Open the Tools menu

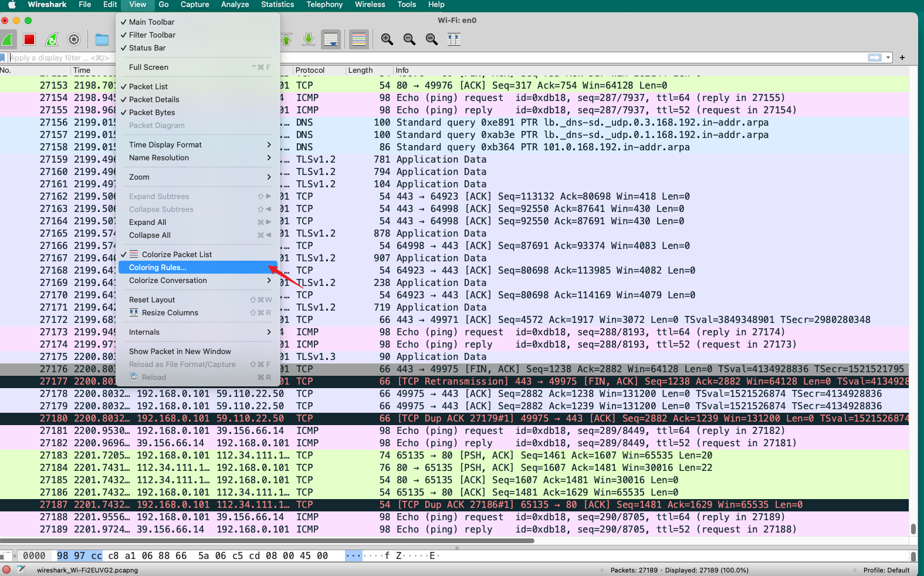(x=407, y=5)
